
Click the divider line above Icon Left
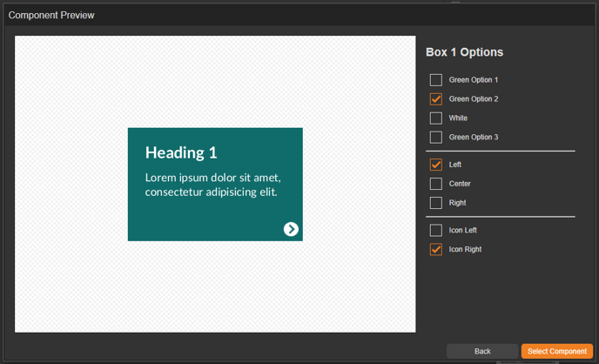(x=500, y=217)
